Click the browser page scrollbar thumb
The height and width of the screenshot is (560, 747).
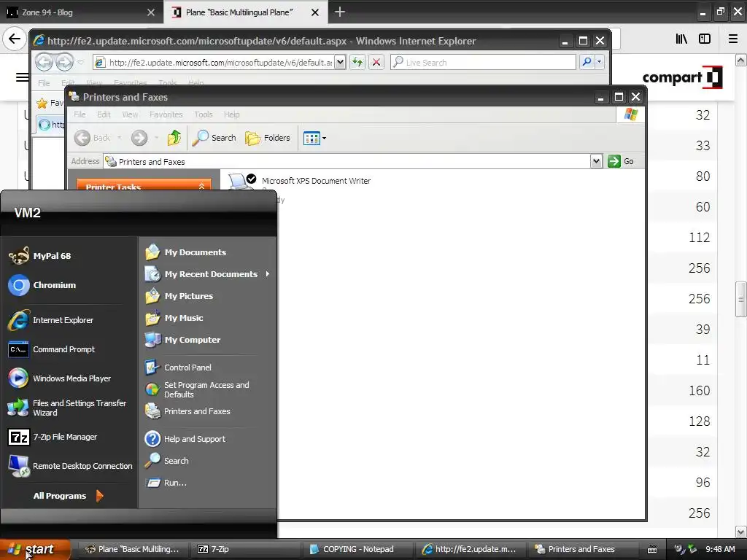click(740, 299)
